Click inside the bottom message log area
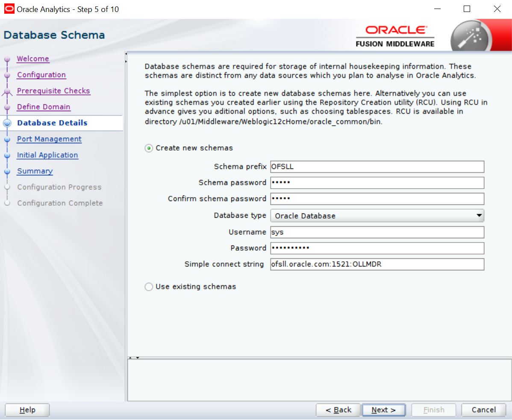Image resolution: width=512 pixels, height=420 pixels. pos(319,380)
